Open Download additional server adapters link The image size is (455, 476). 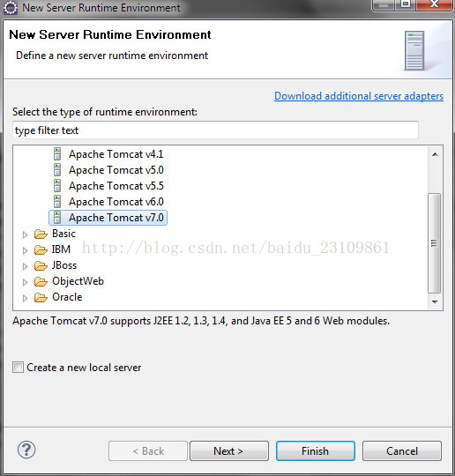coord(359,96)
